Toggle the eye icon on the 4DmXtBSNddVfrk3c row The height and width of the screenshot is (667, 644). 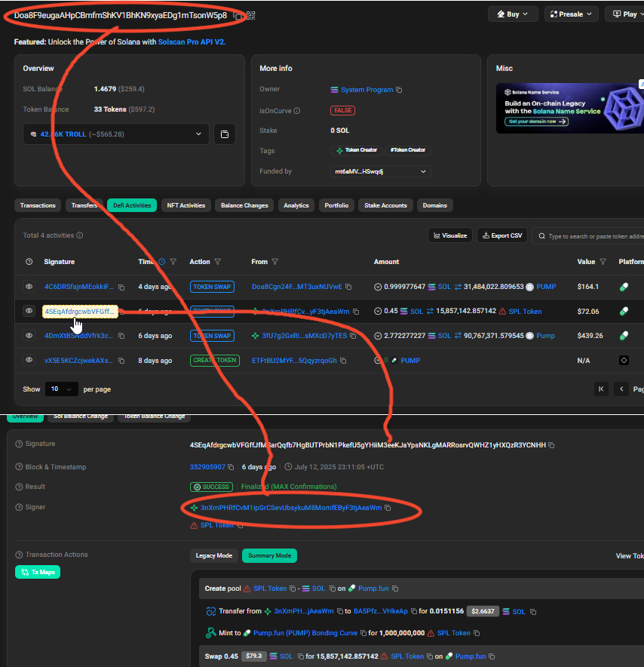(29, 336)
